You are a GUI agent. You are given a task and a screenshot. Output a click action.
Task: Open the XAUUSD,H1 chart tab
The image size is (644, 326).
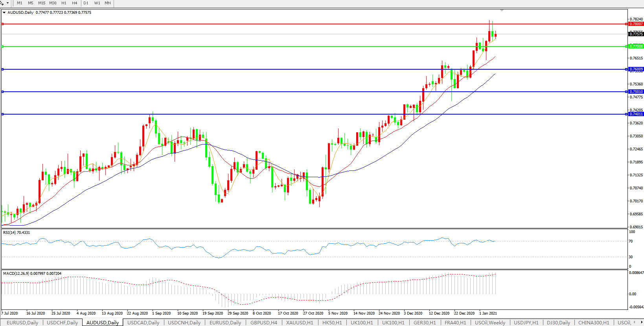pyautogui.click(x=300, y=322)
